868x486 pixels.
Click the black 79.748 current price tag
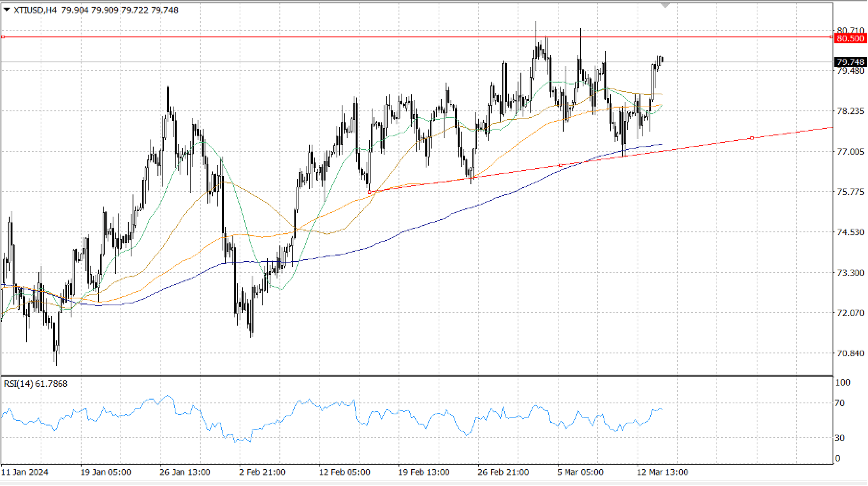click(850, 62)
